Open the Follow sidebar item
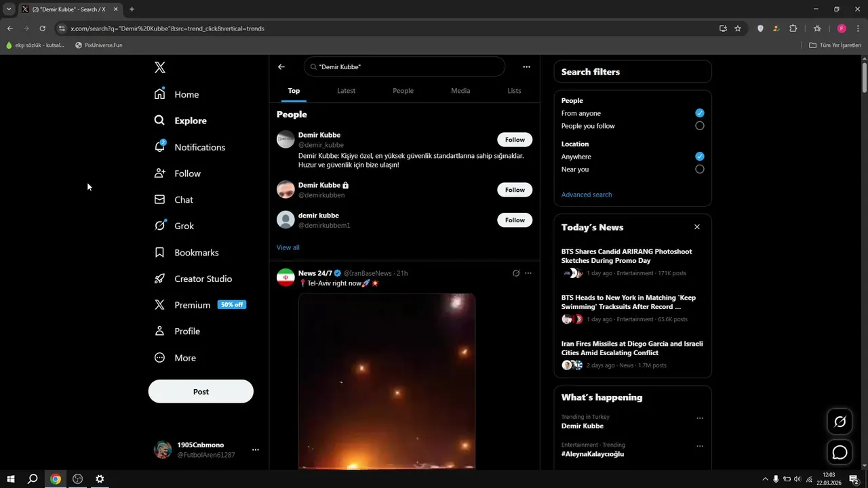 tap(178, 174)
